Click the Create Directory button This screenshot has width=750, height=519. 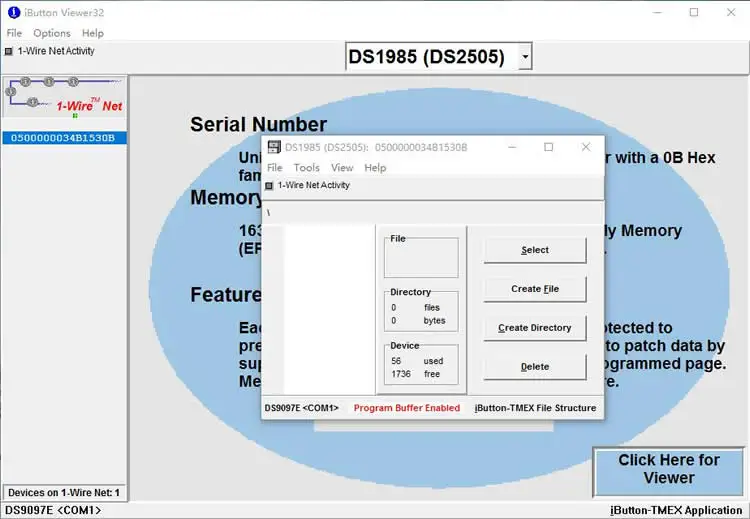pos(535,328)
